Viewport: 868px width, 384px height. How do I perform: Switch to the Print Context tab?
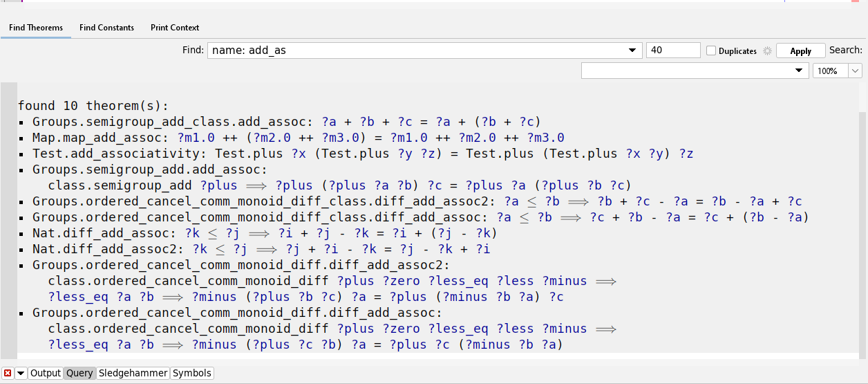175,28
